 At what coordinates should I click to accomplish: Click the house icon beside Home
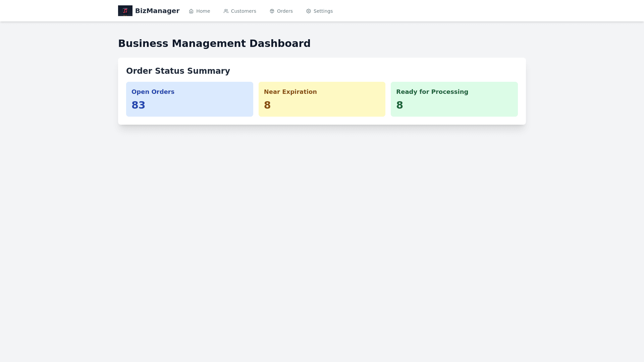click(191, 11)
